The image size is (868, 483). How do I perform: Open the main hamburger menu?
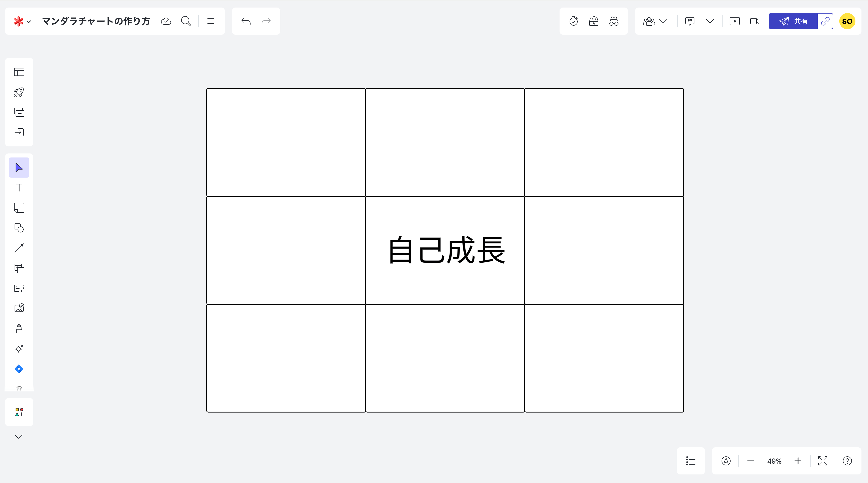211,21
